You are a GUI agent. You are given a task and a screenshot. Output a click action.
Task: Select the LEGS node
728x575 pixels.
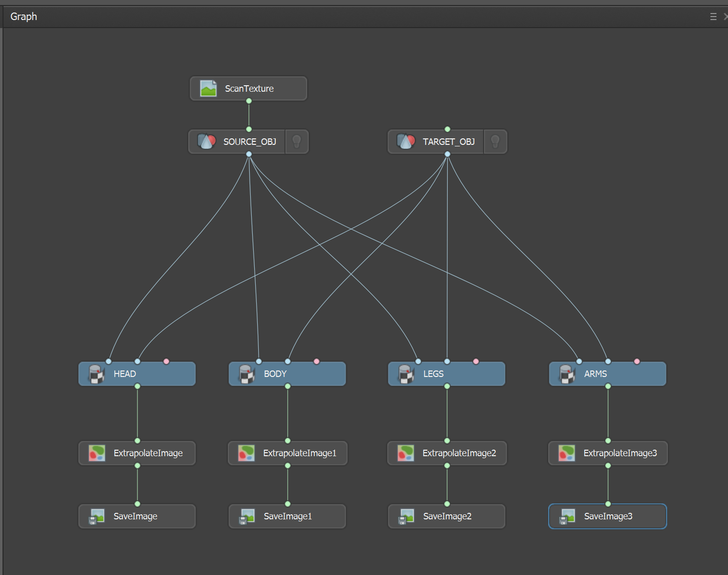(x=447, y=374)
